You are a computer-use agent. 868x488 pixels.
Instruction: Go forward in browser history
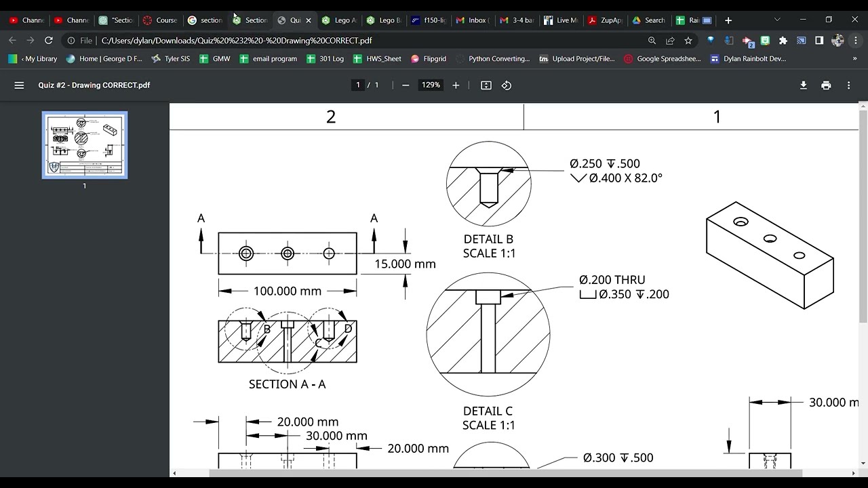pos(30,41)
